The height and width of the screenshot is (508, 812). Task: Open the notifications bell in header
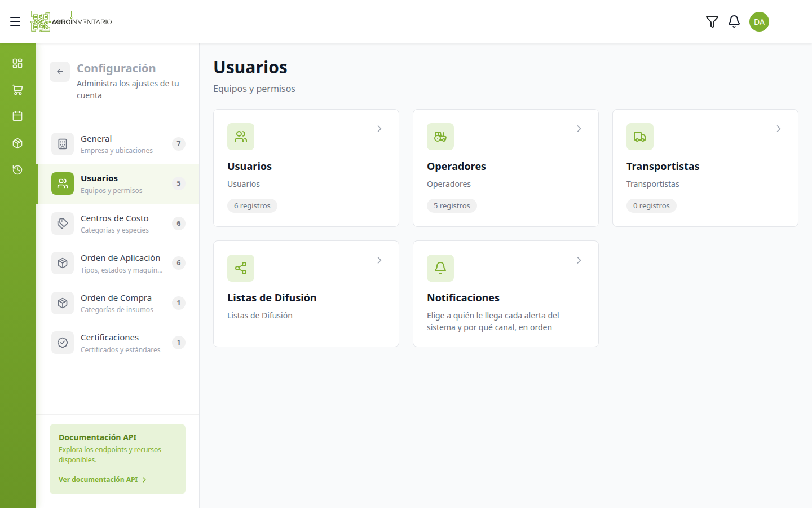(x=734, y=21)
